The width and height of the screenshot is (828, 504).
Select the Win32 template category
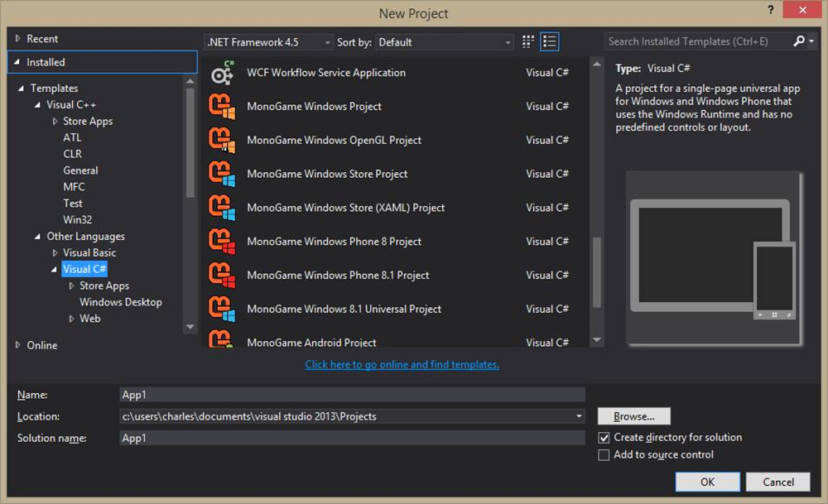coord(78,219)
